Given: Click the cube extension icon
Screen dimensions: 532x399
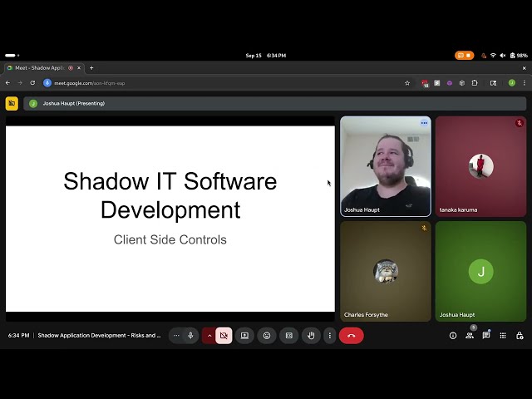Looking at the screenshot, I should (x=462, y=83).
